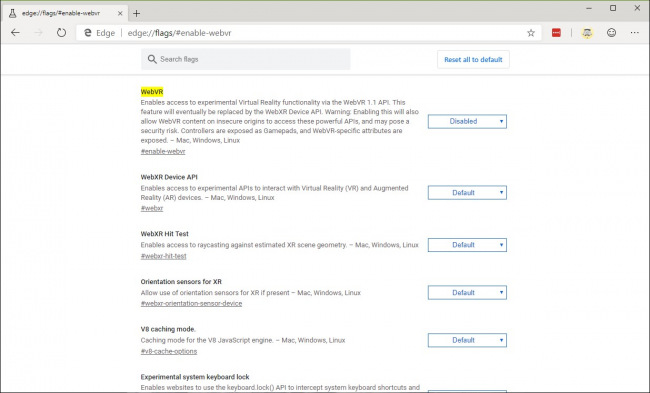Select the edge://flags/#enable-webvr tab

coord(65,13)
